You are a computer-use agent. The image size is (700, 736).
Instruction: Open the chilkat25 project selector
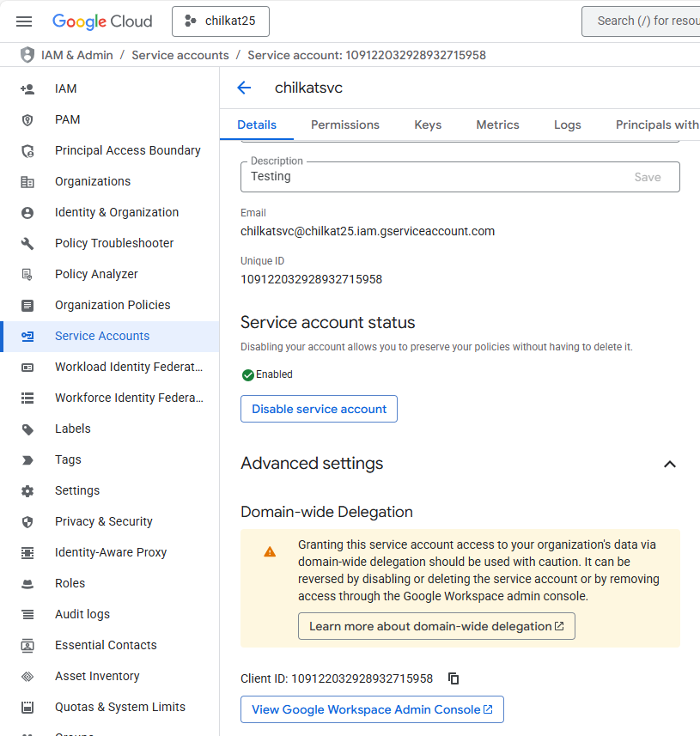pyautogui.click(x=221, y=21)
